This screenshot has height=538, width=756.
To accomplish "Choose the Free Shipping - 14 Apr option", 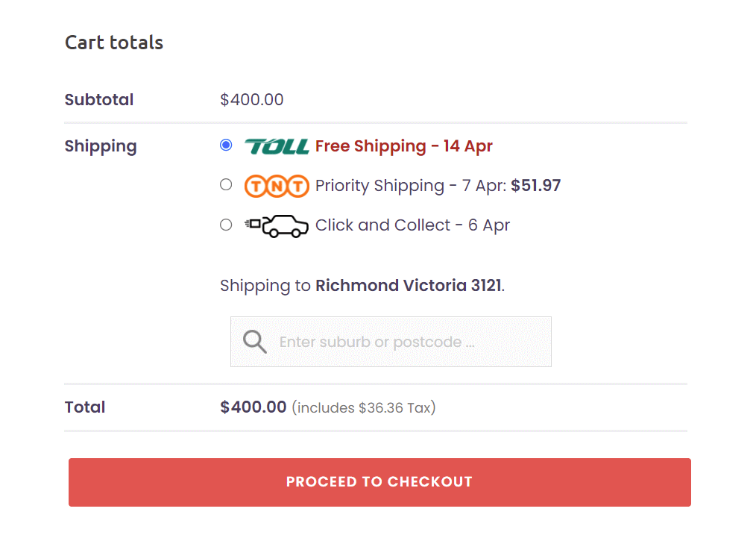I will 403,146.
